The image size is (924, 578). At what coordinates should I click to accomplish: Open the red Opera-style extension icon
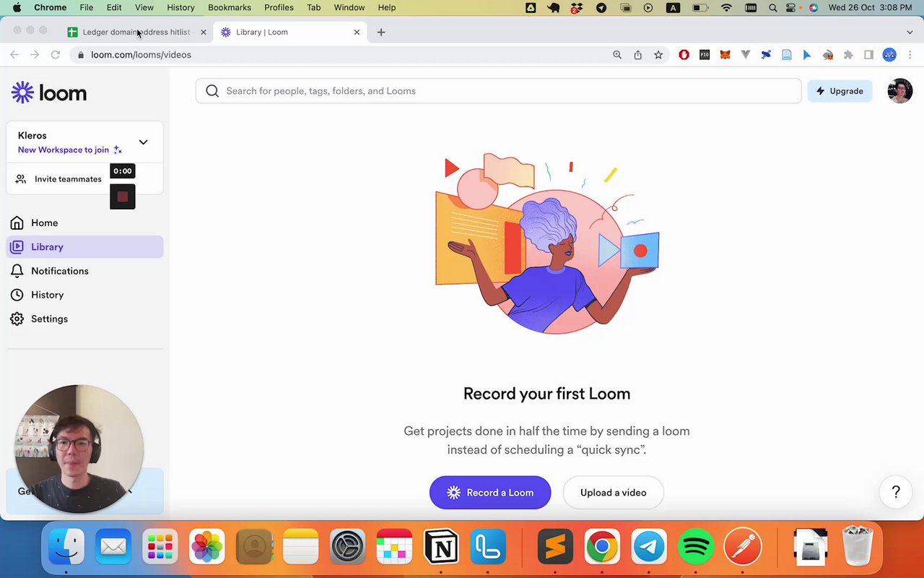(x=684, y=55)
